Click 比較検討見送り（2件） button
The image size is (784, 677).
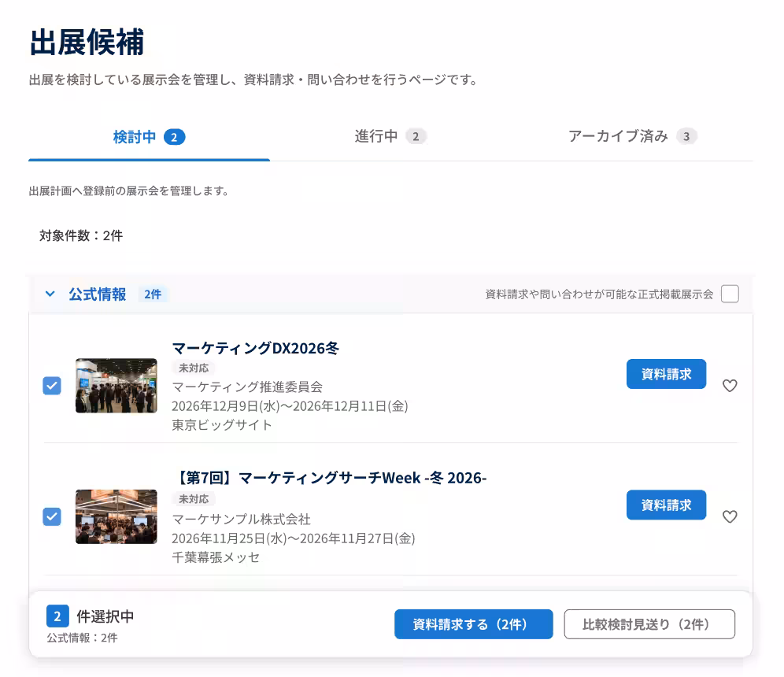(649, 624)
